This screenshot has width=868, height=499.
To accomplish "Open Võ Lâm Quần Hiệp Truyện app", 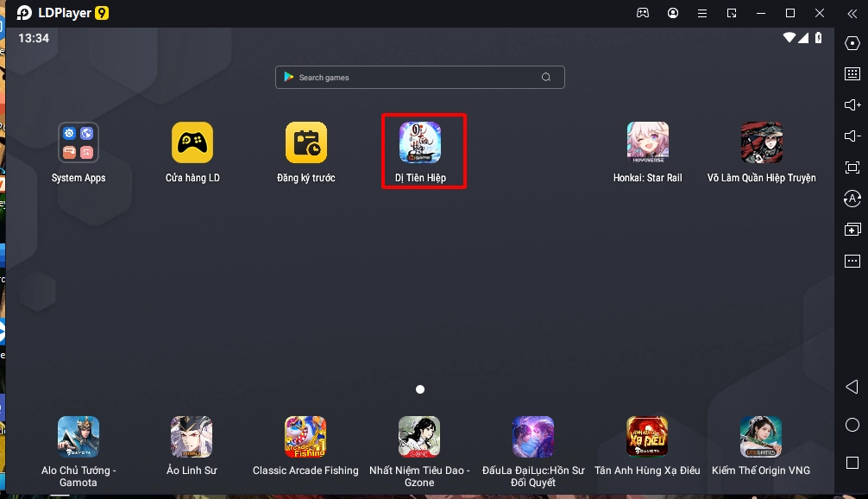I will click(761, 143).
